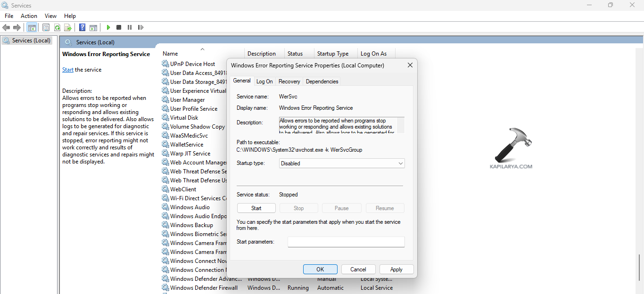Viewport: 644px width, 294px height.
Task: Apply the service settings changes
Action: [396, 269]
